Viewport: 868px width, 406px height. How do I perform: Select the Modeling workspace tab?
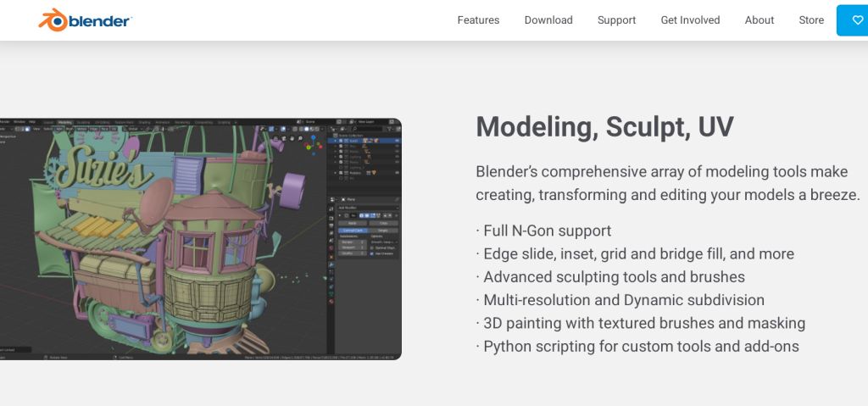click(64, 122)
